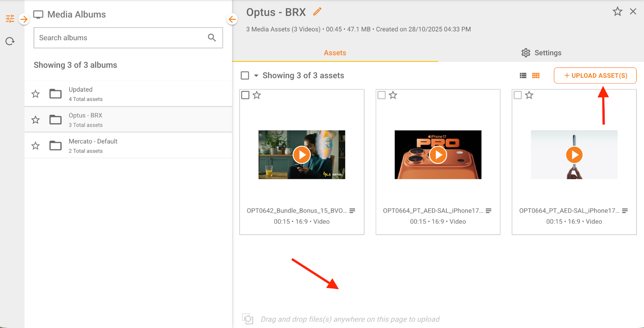644x328 pixels.
Task: Edit album name with the pencil icon
Action: (x=318, y=12)
